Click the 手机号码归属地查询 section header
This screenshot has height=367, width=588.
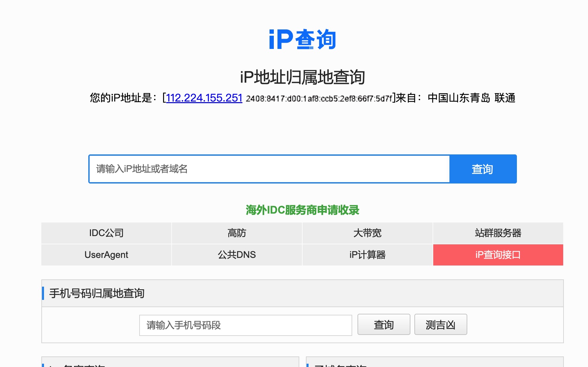97,293
